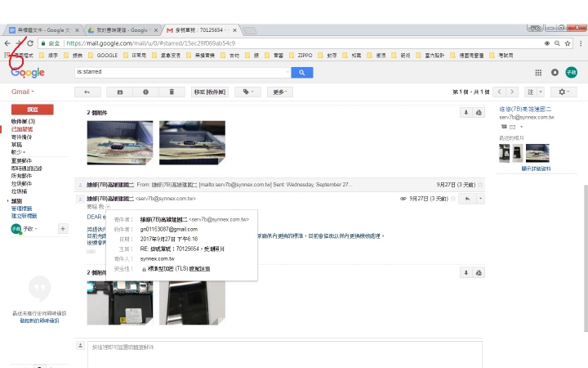Image resolution: width=588 pixels, height=368 pixels.
Task: Go to older conversation arrow
Action: [512, 92]
